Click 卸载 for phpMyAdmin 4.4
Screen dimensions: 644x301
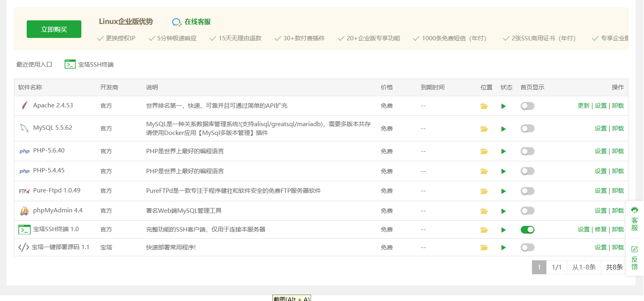coord(618,211)
